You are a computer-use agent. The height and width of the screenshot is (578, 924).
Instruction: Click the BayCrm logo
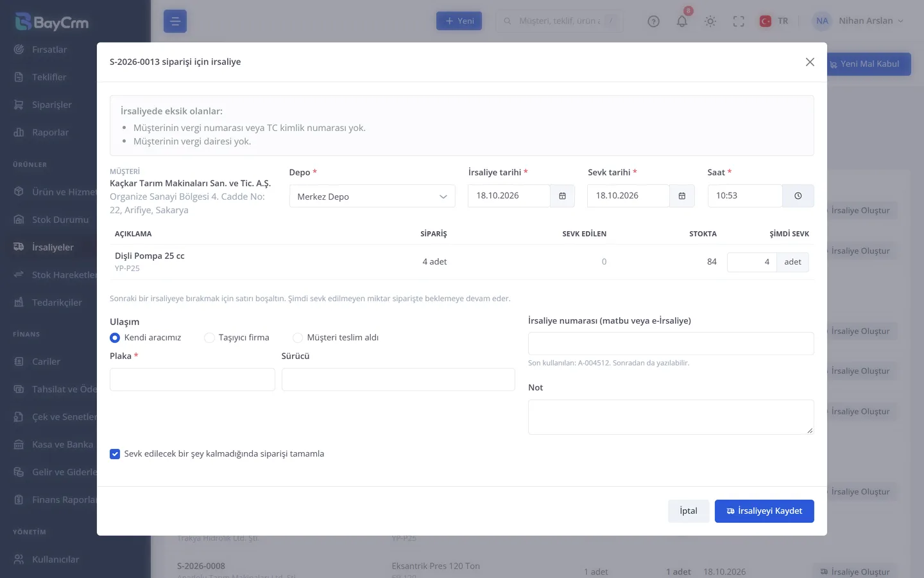pos(52,22)
